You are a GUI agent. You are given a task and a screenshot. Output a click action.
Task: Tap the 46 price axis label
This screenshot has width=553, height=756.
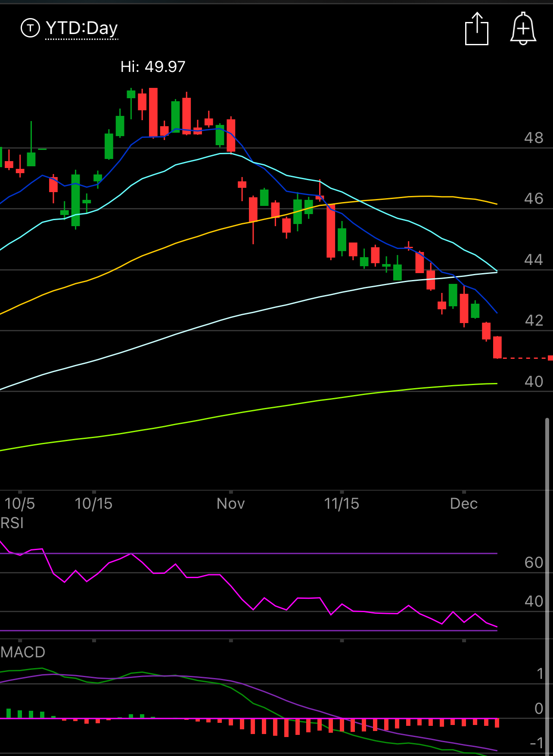coord(534,199)
